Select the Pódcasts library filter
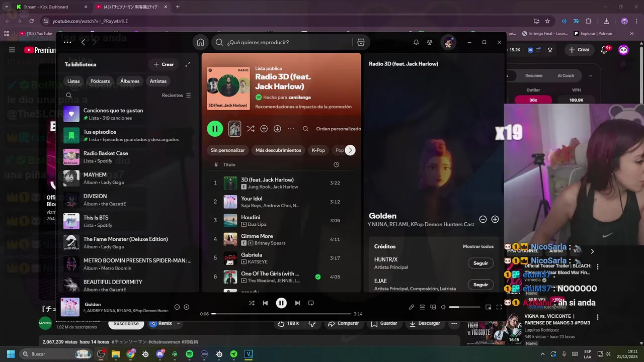The image size is (644, 362). (x=100, y=81)
